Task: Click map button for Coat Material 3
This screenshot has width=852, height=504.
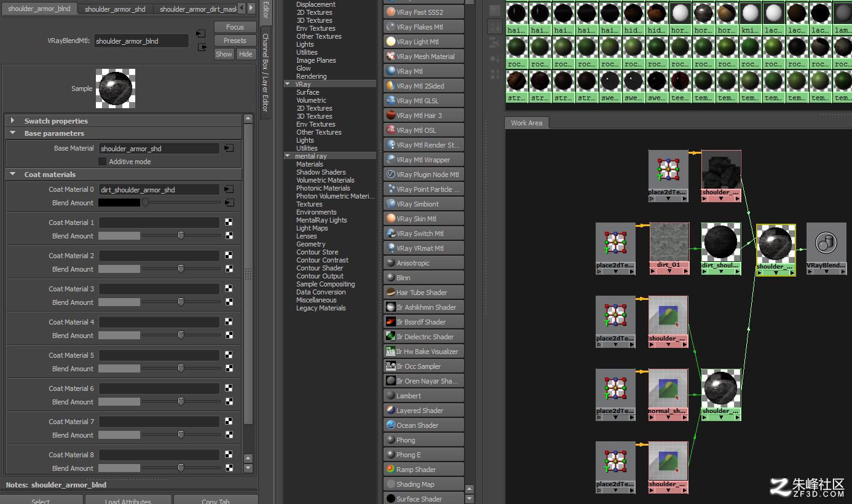Action: (229, 289)
